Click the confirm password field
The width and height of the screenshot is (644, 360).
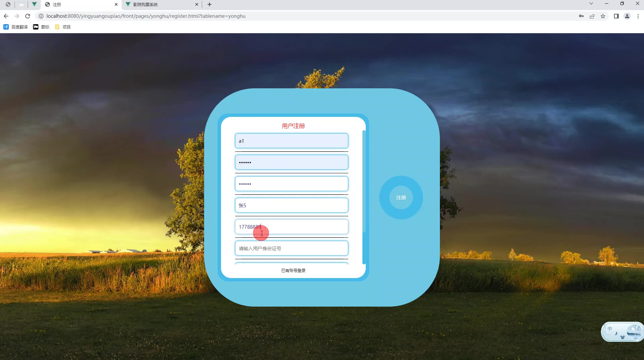(291, 184)
